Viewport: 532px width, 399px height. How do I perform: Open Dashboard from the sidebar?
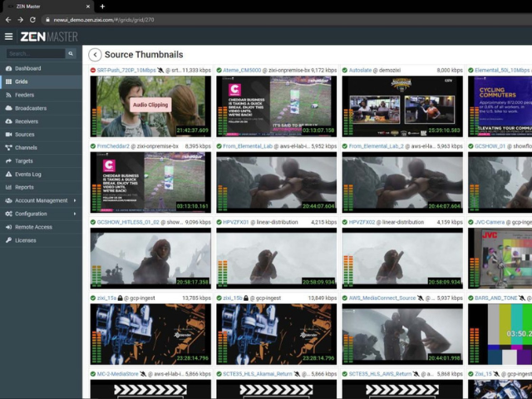(x=41, y=68)
